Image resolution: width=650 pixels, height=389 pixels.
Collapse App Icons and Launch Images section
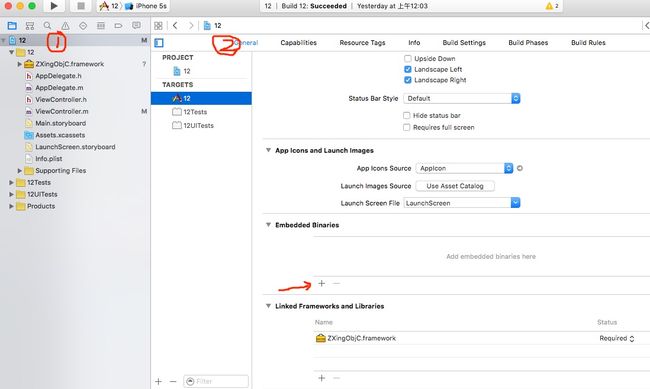(x=268, y=150)
